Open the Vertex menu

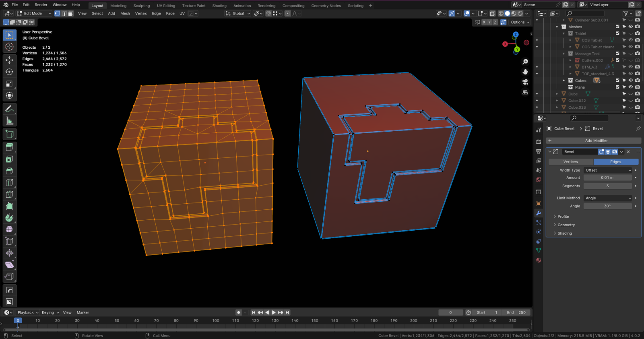point(141,13)
